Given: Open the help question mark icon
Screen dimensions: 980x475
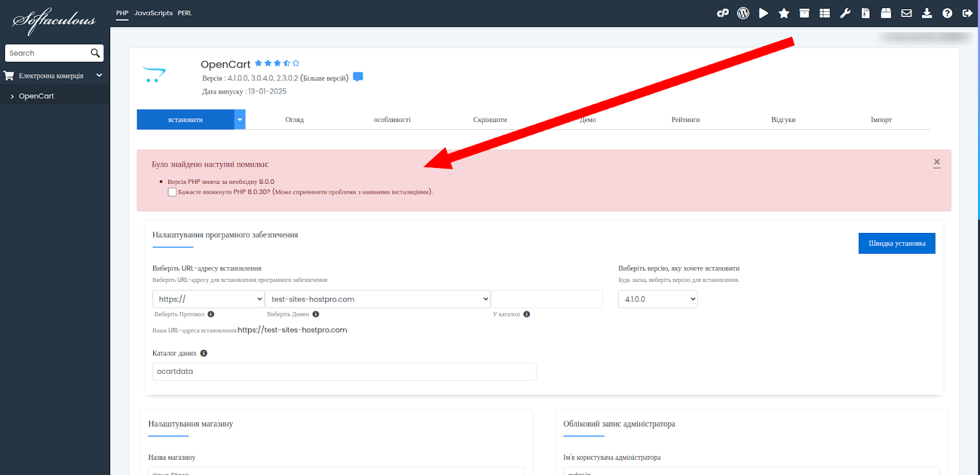Looking at the screenshot, I should coord(948,13).
